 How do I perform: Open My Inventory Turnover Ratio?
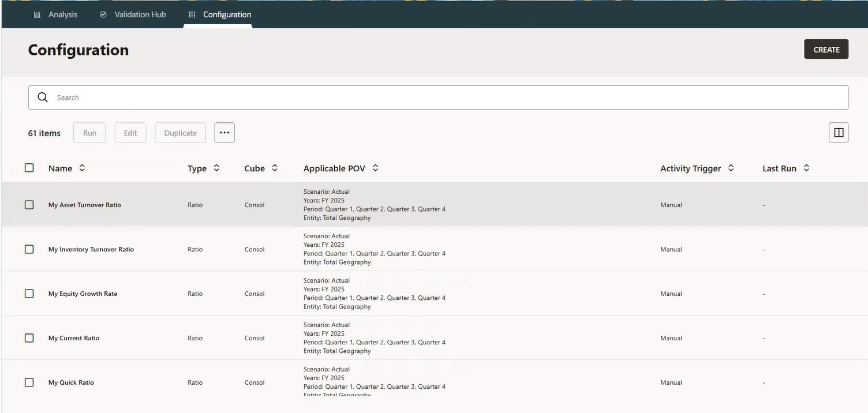click(91, 249)
